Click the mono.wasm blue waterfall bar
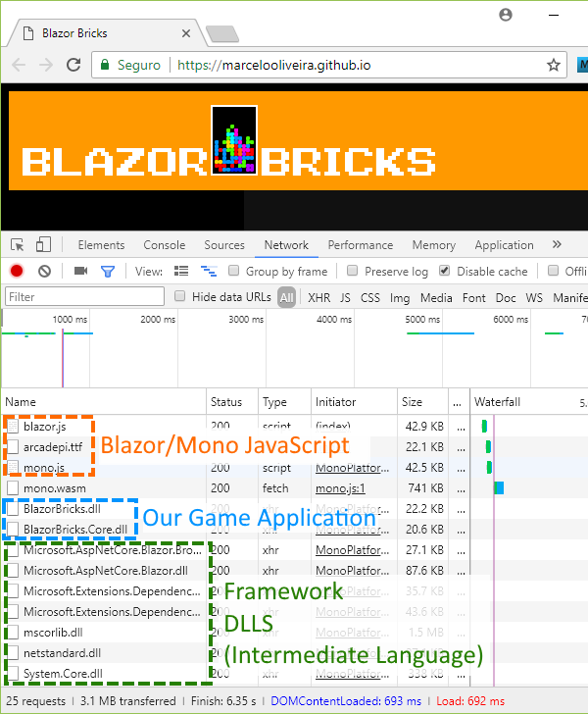This screenshot has width=588, height=714. 499,488
